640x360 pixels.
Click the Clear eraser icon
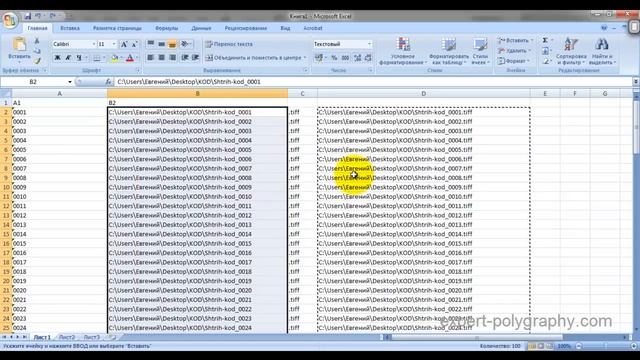coord(546,61)
